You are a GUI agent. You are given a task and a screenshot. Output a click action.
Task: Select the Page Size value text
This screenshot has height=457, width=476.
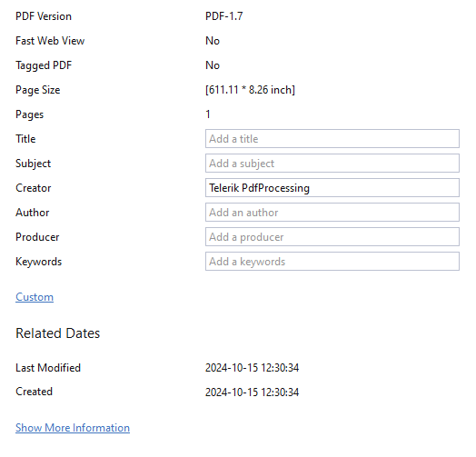[250, 90]
